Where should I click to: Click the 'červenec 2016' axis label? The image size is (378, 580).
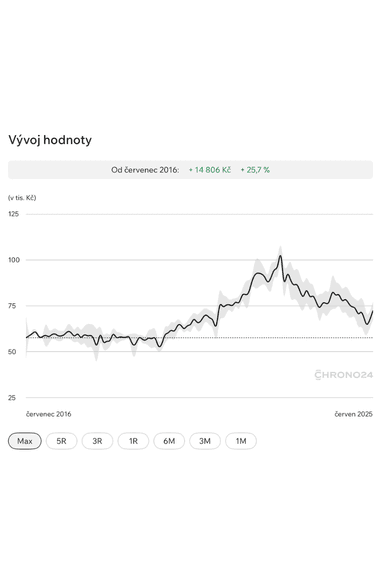(x=48, y=414)
